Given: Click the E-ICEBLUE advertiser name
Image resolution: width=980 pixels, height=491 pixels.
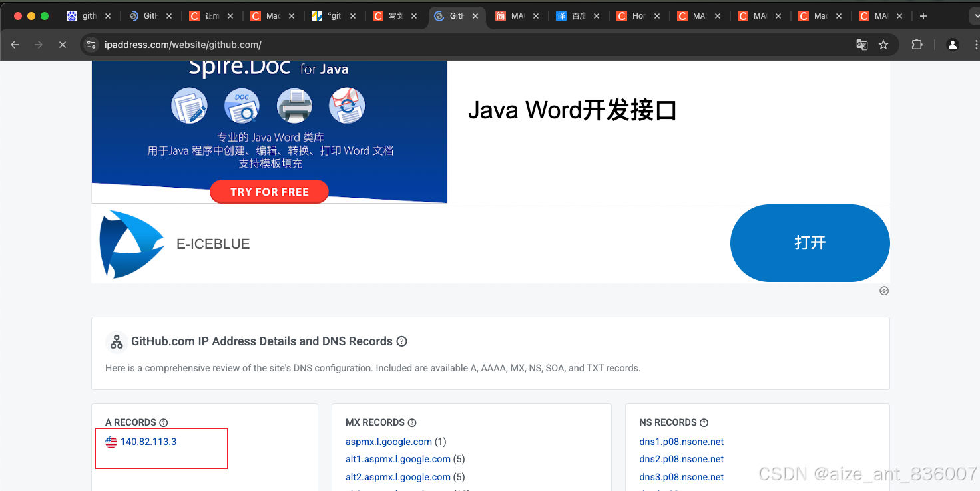Looking at the screenshot, I should pos(213,244).
